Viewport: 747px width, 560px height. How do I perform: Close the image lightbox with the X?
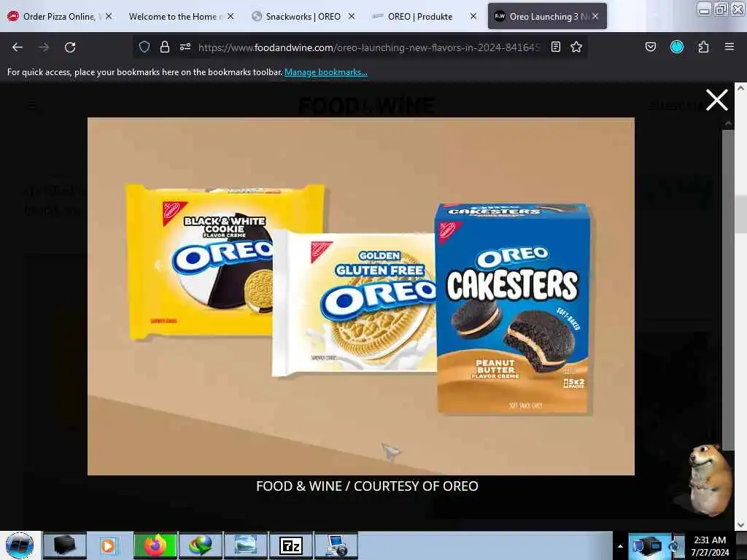(x=716, y=100)
